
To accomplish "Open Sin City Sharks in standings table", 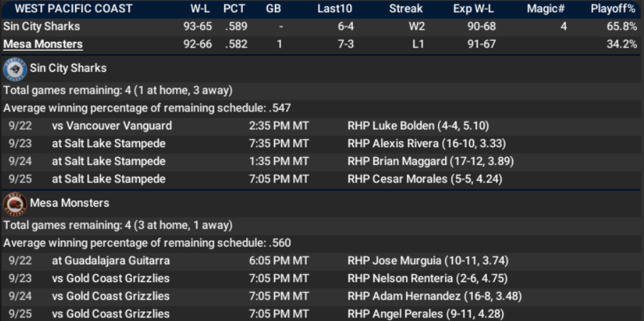I will click(41, 27).
